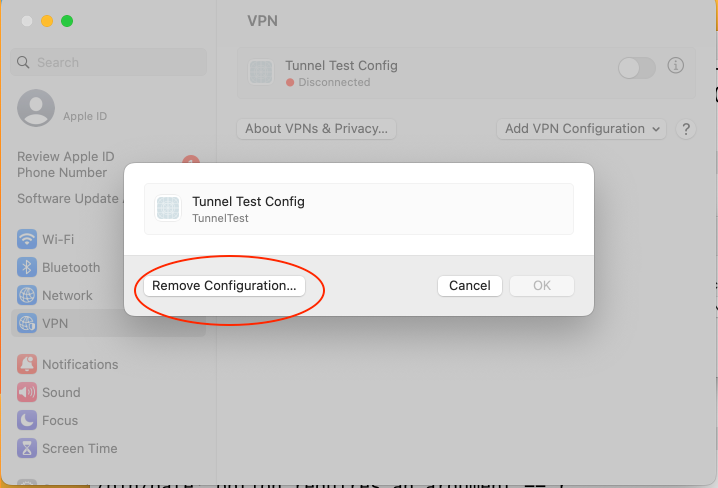Select the Bluetooth sidebar icon
718x488 pixels.
[27, 267]
